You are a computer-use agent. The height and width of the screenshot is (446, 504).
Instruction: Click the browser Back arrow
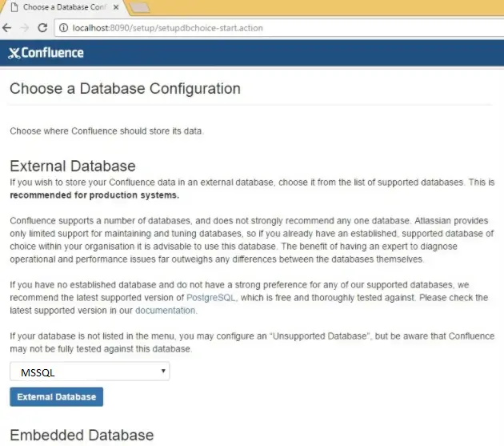coord(7,27)
